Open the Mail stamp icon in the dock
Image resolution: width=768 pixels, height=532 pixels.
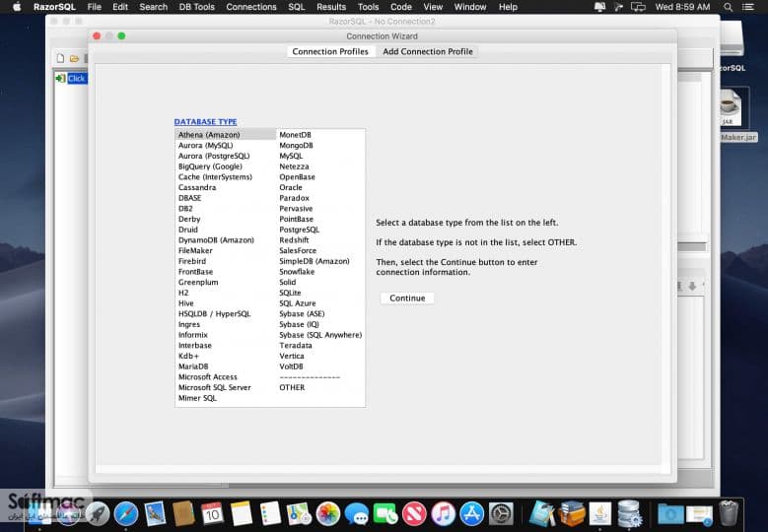click(155, 514)
